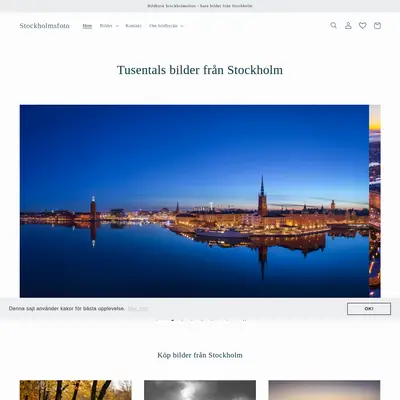Open the shopping cart icon
The image size is (400, 400).
(x=377, y=25)
